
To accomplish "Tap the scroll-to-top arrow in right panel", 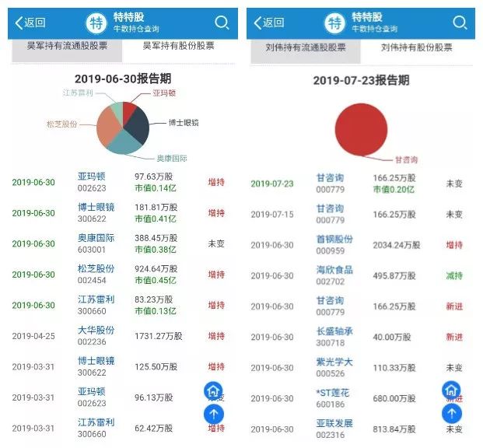I will click(452, 413).
